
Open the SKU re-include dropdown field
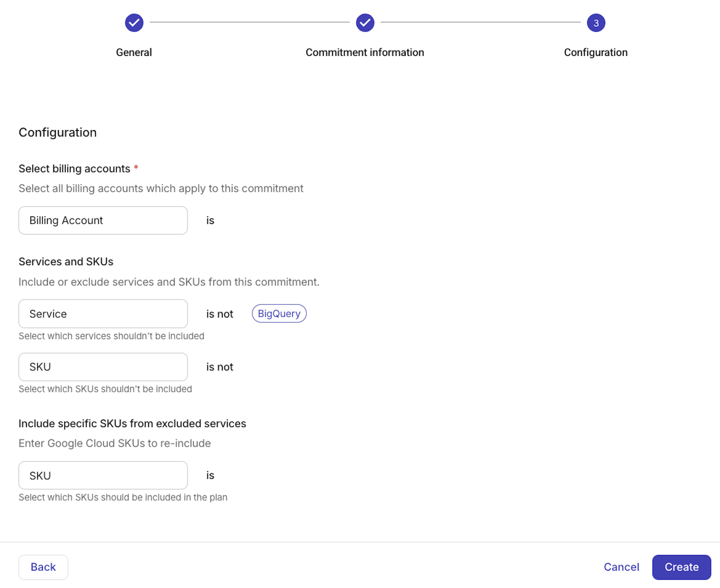pyautogui.click(x=103, y=475)
